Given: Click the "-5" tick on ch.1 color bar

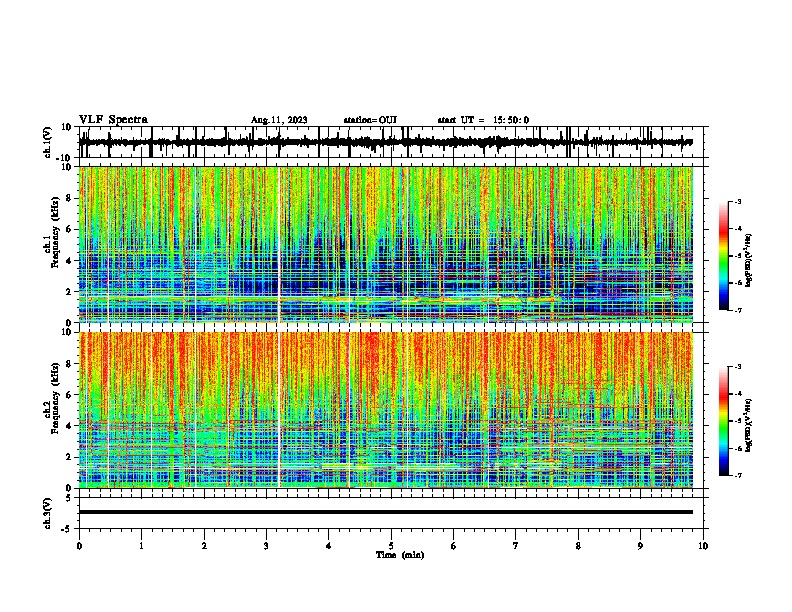Looking at the screenshot, I should pos(738,256).
